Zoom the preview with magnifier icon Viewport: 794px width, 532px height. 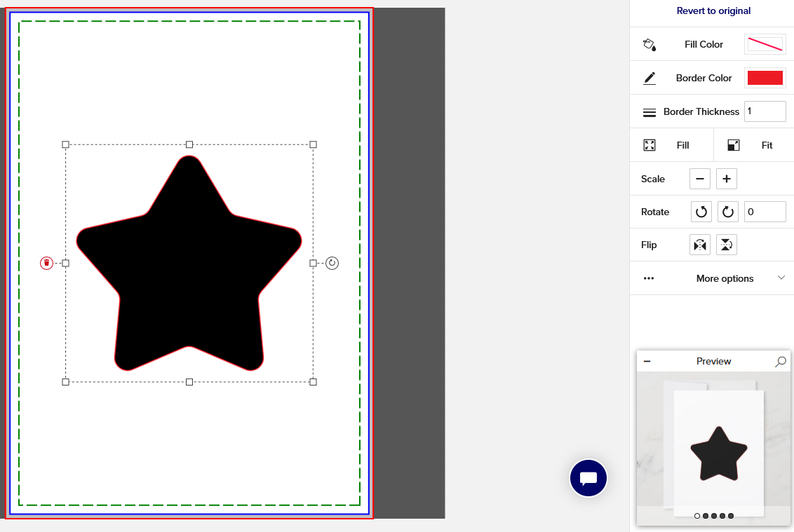point(781,362)
